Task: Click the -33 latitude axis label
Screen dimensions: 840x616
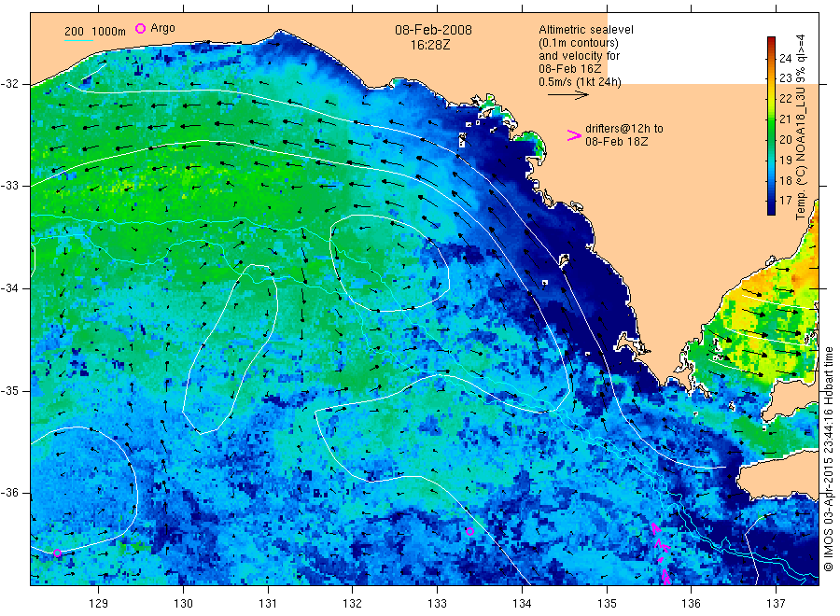Action: pos(9,186)
